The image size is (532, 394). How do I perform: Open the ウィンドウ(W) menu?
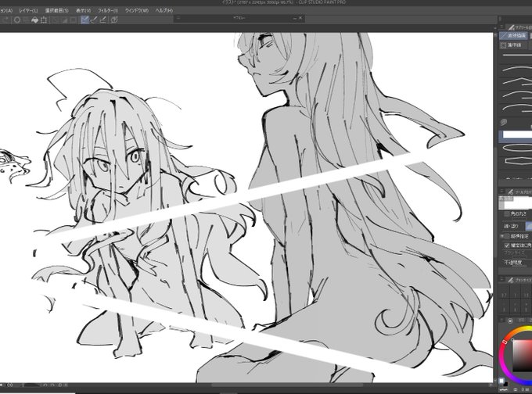(x=137, y=10)
